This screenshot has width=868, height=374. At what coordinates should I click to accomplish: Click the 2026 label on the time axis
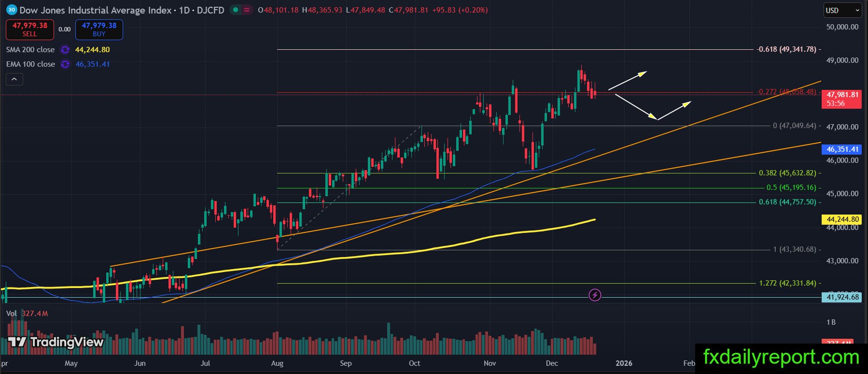tap(624, 363)
